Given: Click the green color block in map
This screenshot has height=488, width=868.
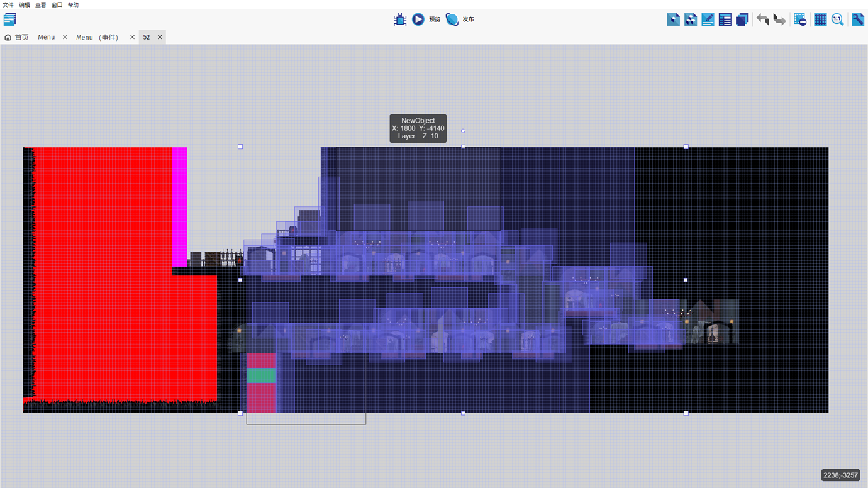Looking at the screenshot, I should pyautogui.click(x=262, y=375).
